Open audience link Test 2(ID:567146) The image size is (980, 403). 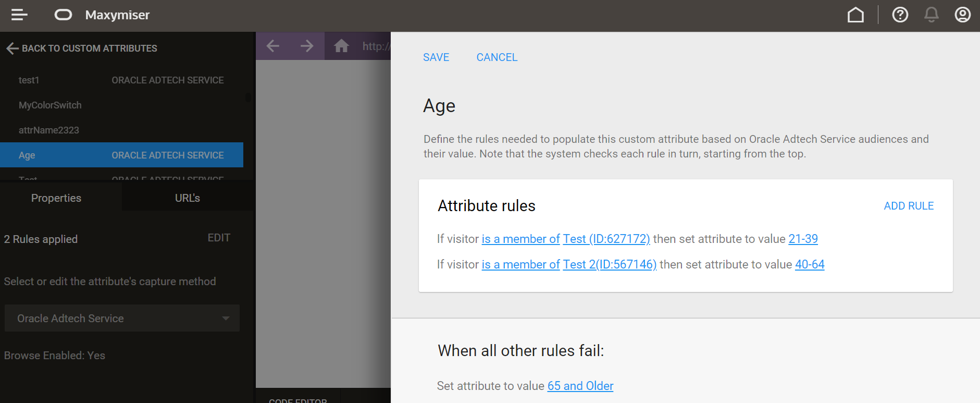[x=610, y=264]
